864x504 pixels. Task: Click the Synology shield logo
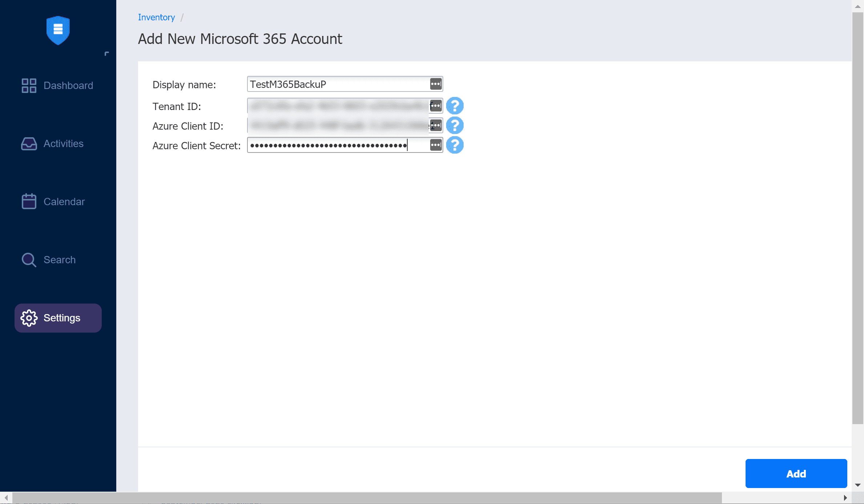point(58,31)
